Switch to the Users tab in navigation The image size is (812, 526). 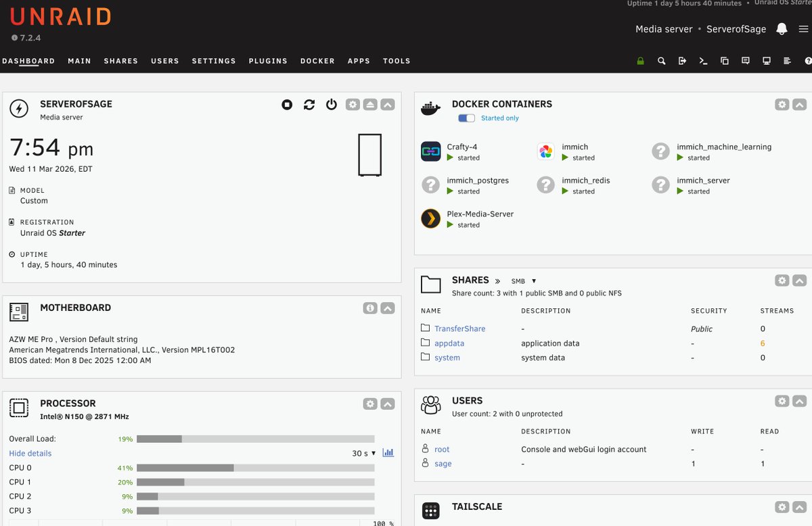[165, 61]
